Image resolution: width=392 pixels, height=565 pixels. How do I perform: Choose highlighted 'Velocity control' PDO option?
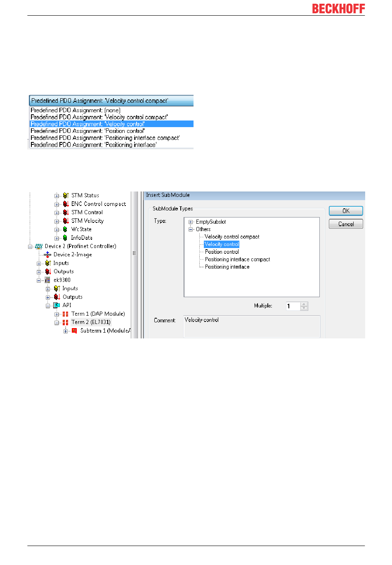112,124
